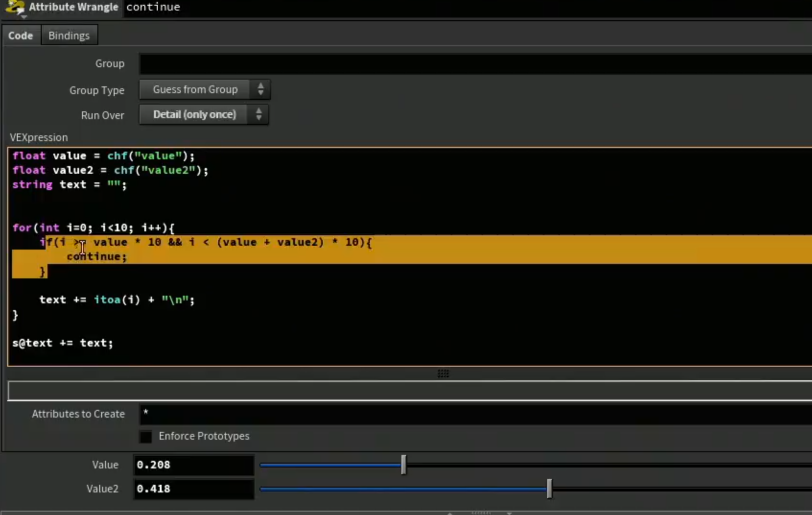
Task: Click the Value number field
Action: [193, 465]
